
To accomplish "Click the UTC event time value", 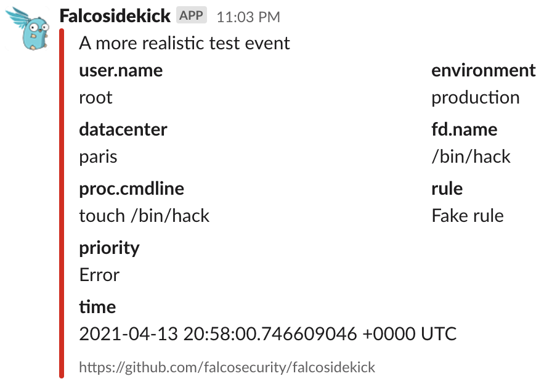I will (x=267, y=334).
